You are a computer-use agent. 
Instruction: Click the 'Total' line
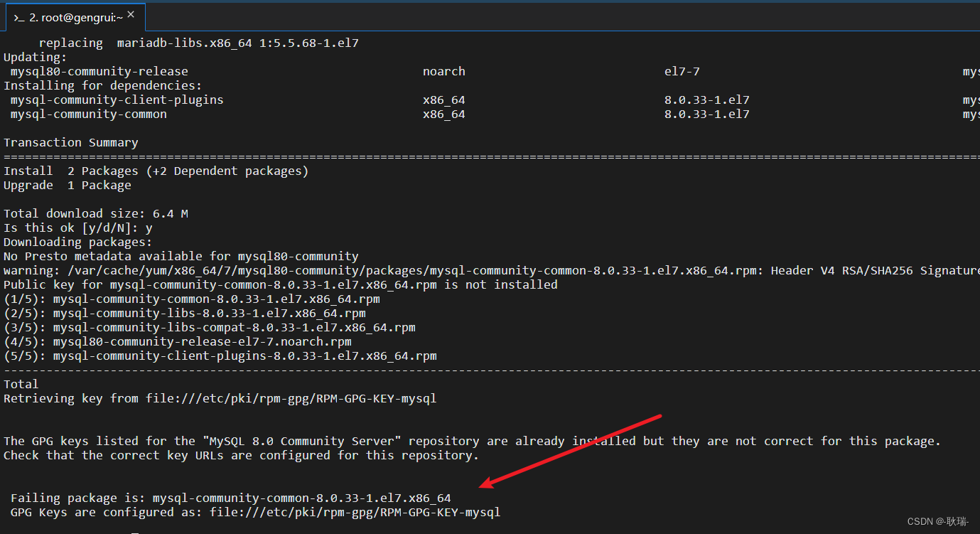point(21,385)
